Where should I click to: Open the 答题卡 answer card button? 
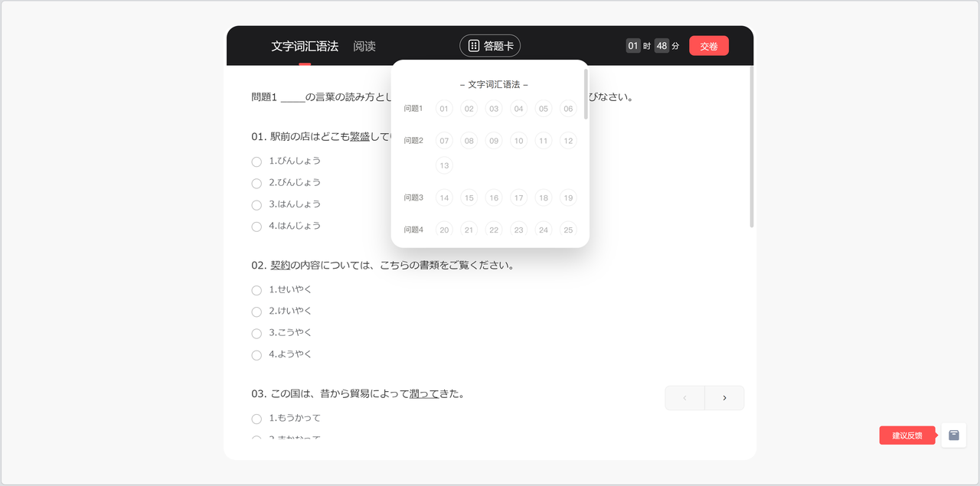490,46
